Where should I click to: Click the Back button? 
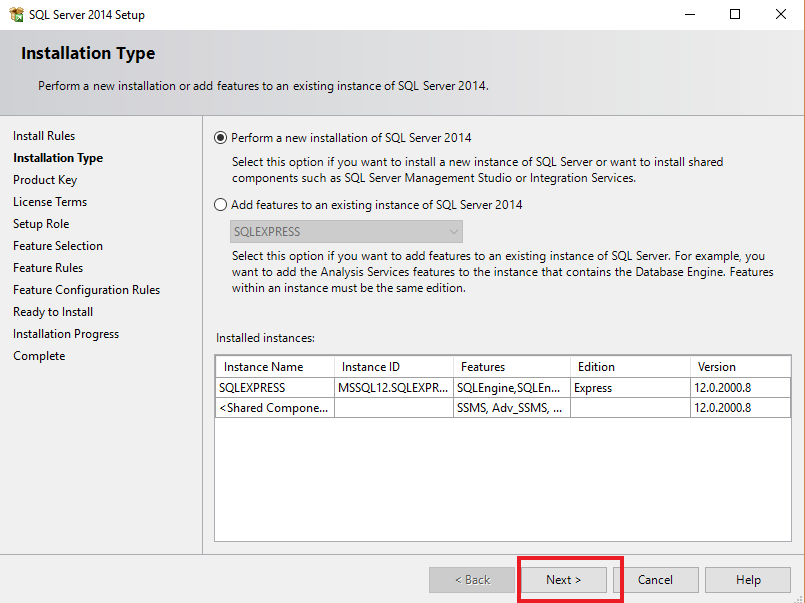[472, 580]
